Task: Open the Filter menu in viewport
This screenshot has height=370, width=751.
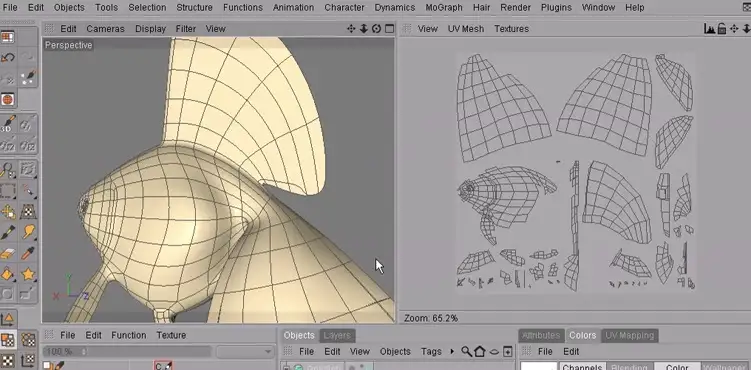Action: tap(185, 29)
